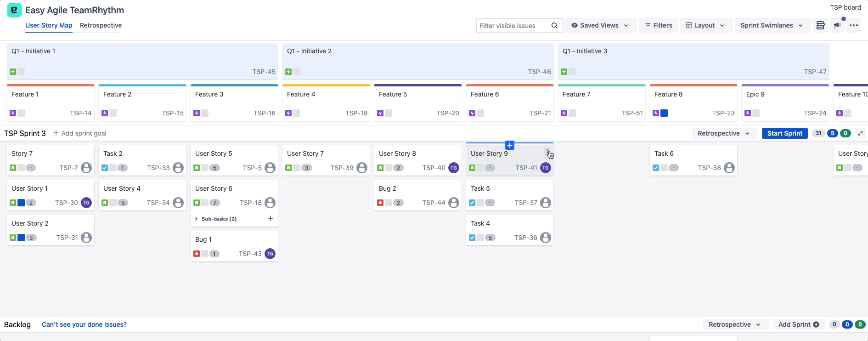This screenshot has width=868, height=341.
Task: Open "Can't see your done issues?" link
Action: click(84, 324)
